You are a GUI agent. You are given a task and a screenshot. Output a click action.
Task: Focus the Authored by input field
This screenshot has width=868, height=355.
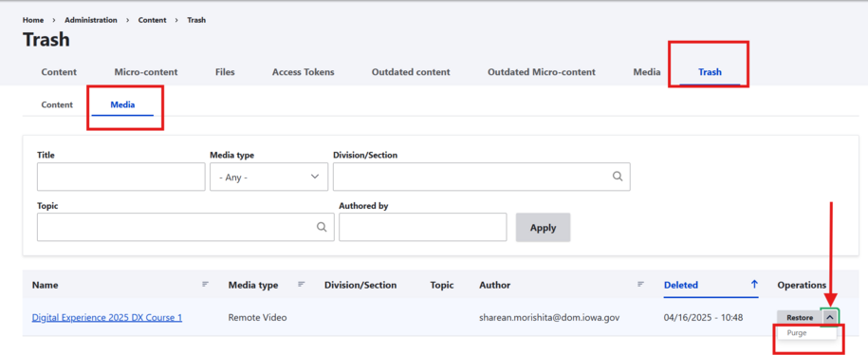(x=423, y=227)
